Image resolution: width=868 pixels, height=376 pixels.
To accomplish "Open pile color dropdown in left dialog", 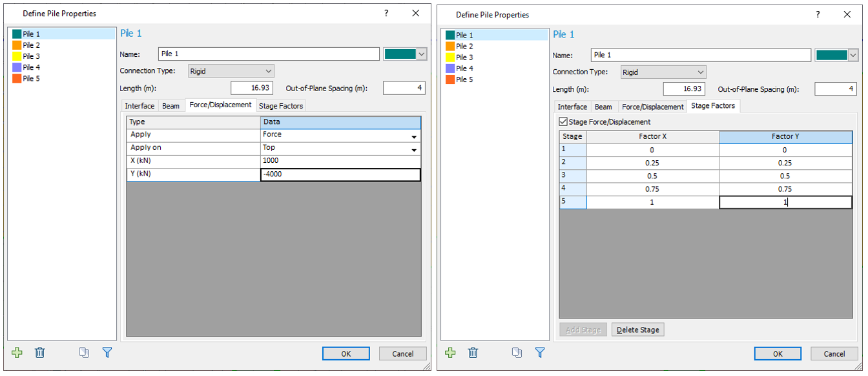I will point(422,54).
